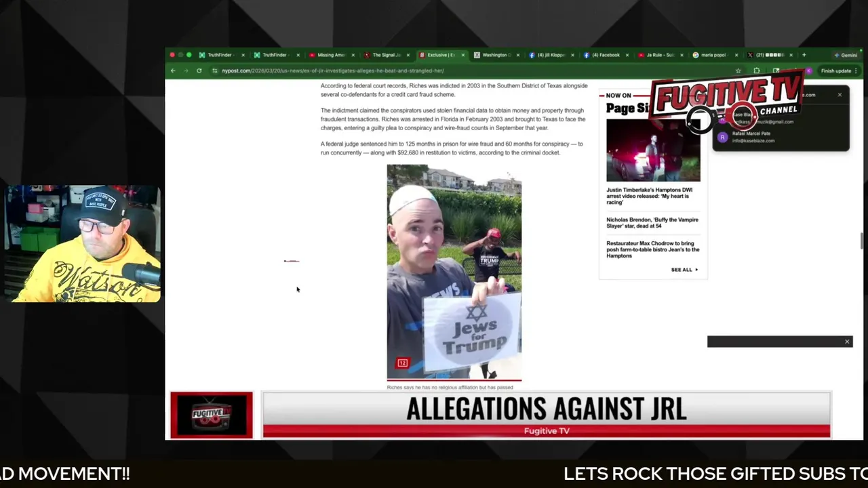The width and height of the screenshot is (868, 488).
Task: Open the Page Six police video thumbnail
Action: pos(653,150)
